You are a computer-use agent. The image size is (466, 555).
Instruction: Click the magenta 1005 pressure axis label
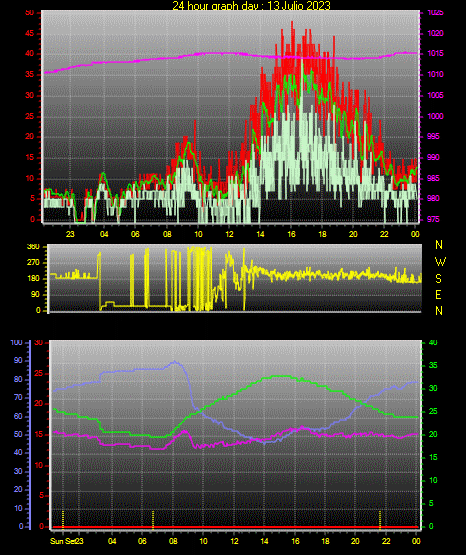[435, 95]
